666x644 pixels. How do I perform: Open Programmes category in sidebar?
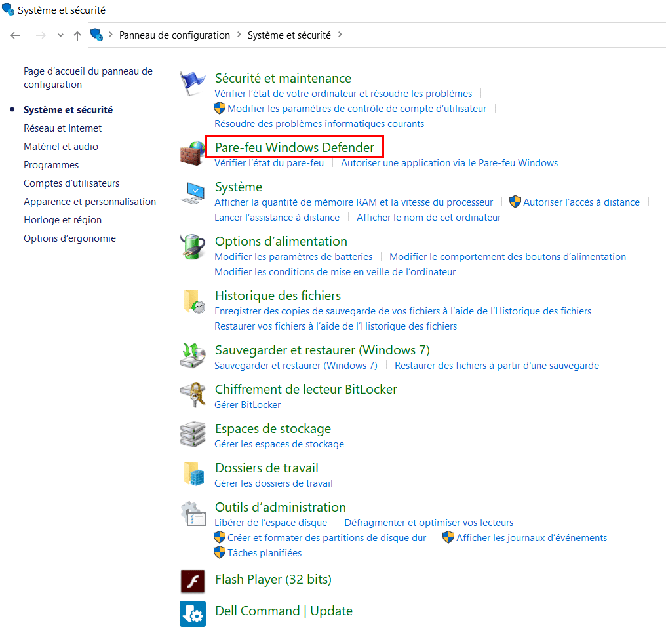point(51,165)
